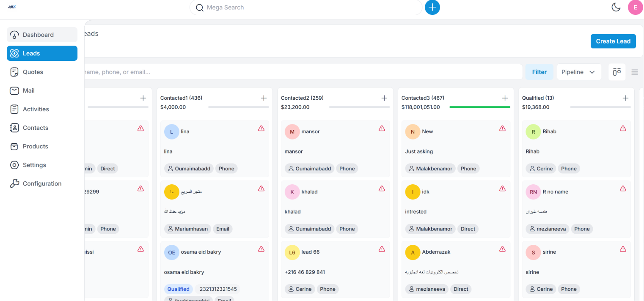The height and width of the screenshot is (301, 644).
Task: Open the user avatar E menu
Action: pyautogui.click(x=636, y=7)
